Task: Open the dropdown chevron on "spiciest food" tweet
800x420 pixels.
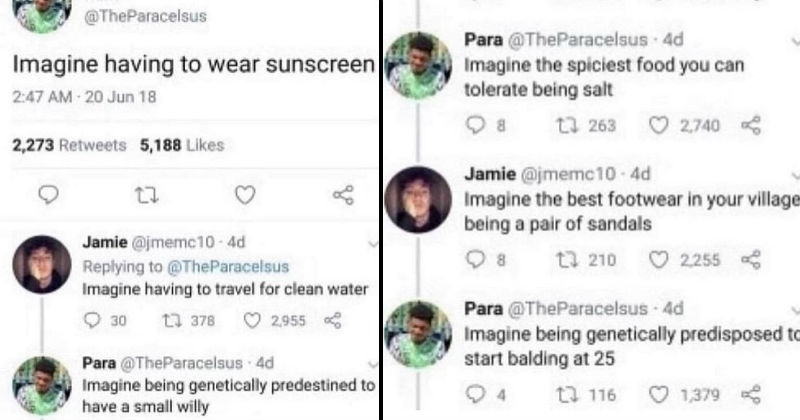Action: pyautogui.click(x=795, y=41)
